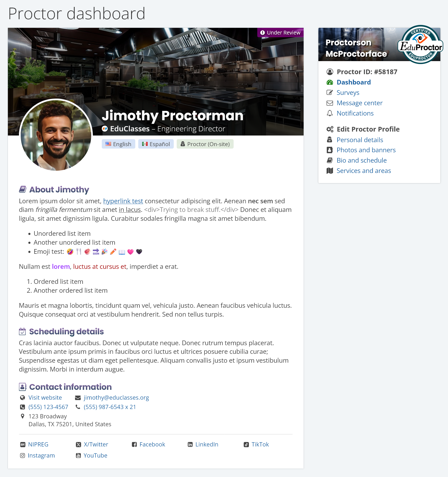Click the LinkedIn icon
This screenshot has height=477, width=448.
point(190,444)
